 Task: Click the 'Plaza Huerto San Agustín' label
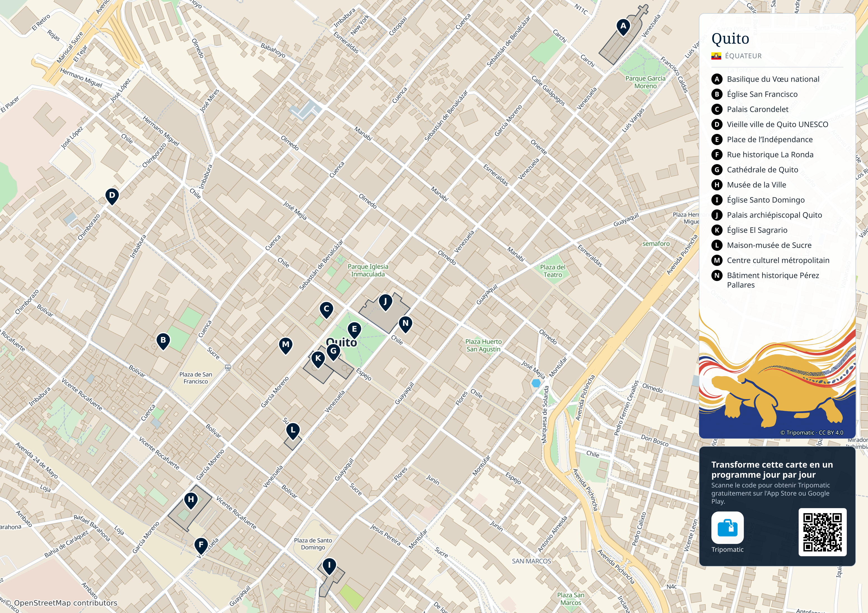point(483,345)
